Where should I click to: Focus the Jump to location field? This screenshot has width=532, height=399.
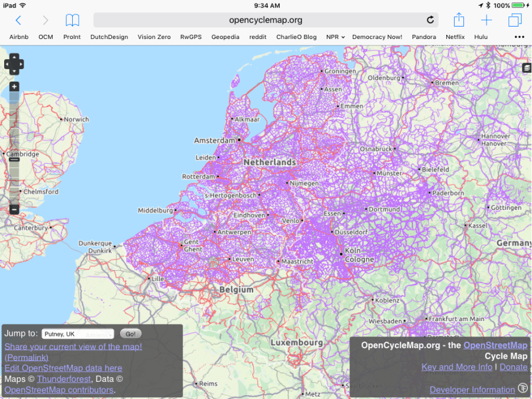(x=77, y=334)
